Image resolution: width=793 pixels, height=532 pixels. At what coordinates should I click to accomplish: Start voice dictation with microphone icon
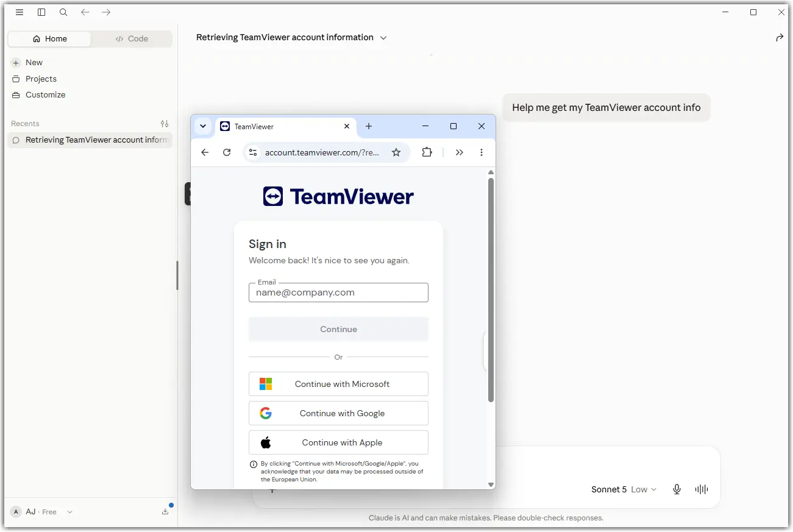(677, 489)
